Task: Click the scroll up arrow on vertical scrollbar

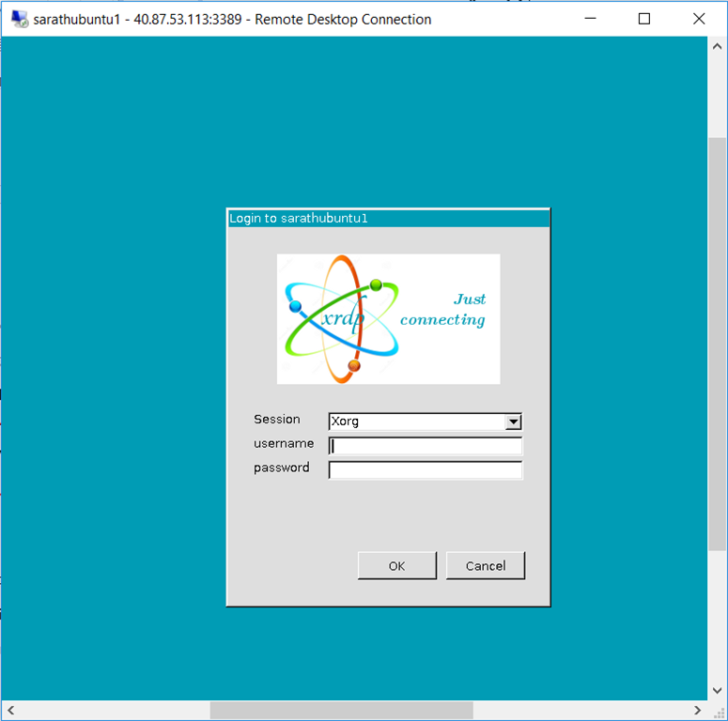Action: pyautogui.click(x=718, y=46)
